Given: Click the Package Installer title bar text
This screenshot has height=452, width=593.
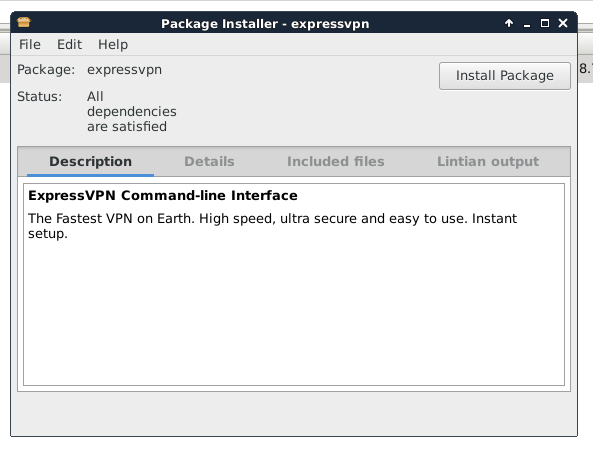Looking at the screenshot, I should coord(265,24).
